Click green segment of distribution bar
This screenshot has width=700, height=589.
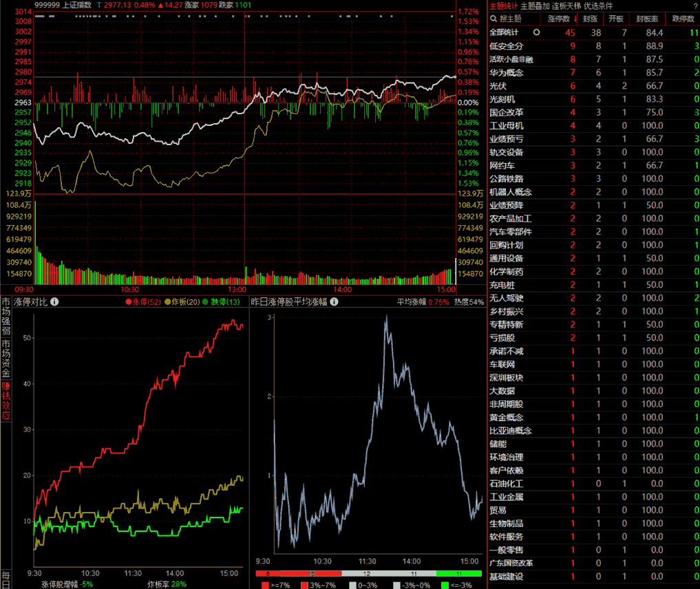point(459,573)
